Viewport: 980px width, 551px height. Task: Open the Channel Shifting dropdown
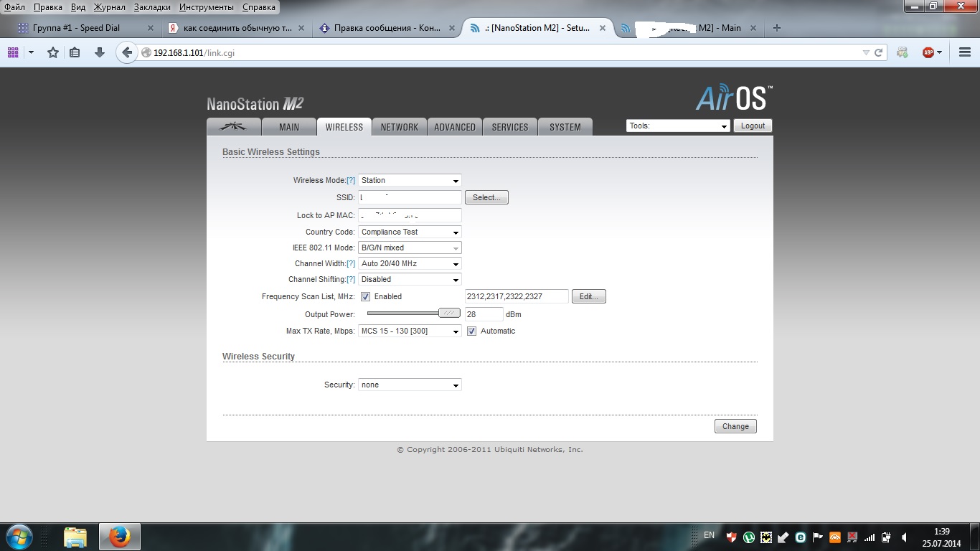pyautogui.click(x=410, y=280)
